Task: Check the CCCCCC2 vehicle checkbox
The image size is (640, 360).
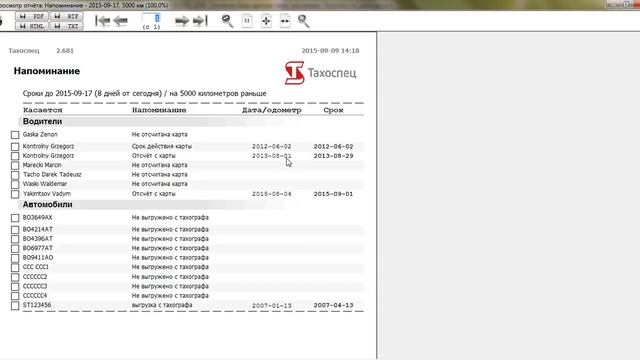Action: 15,277
